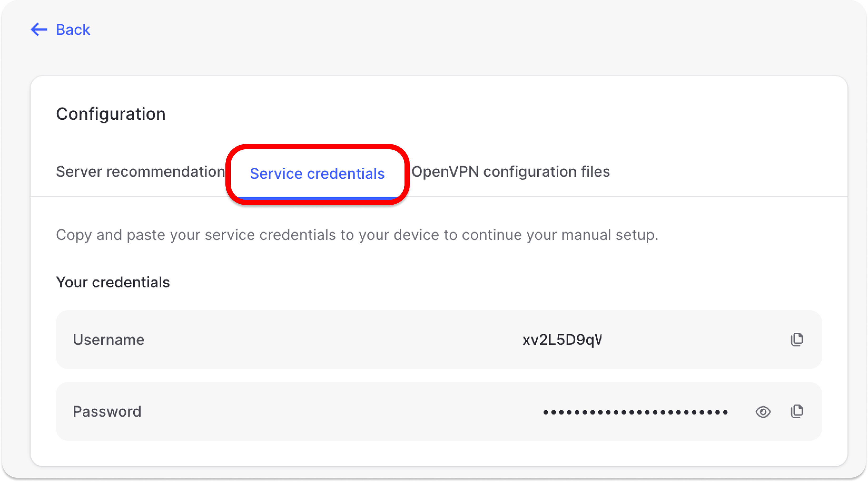Click the Configuration heading
The image size is (868, 482).
pos(111,114)
